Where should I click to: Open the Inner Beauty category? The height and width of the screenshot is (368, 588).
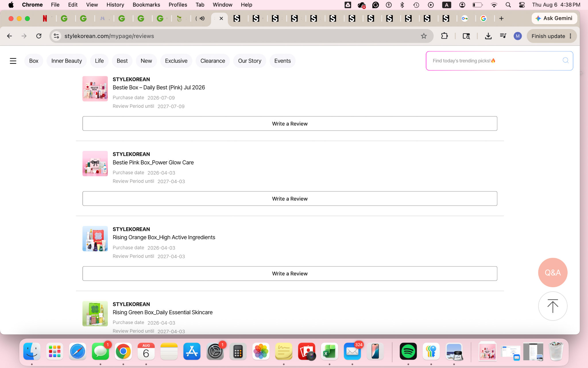tap(67, 61)
